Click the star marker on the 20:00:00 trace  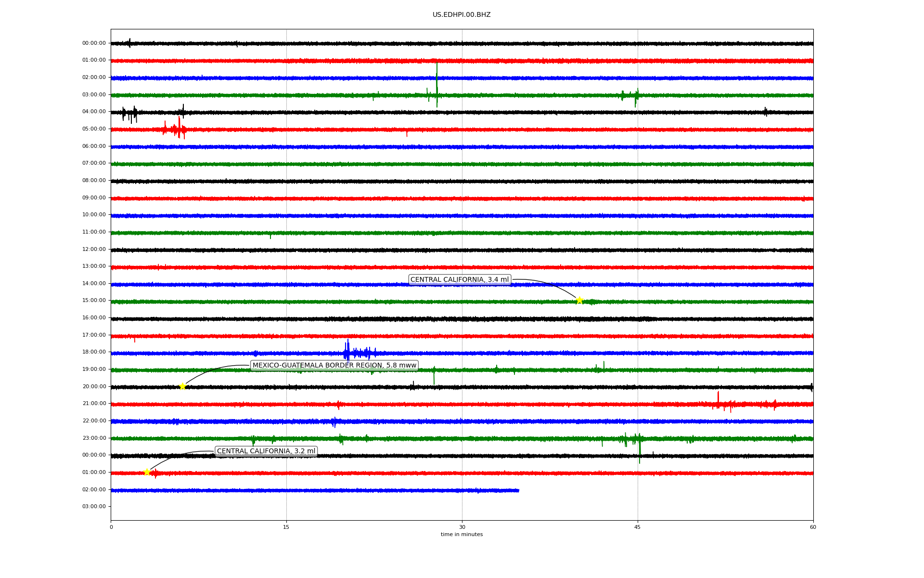[182, 386]
